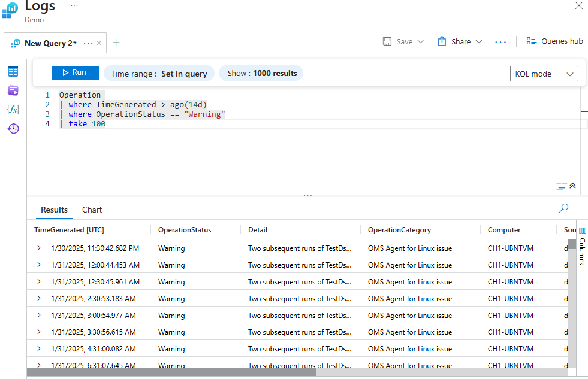Click the Save disk icon
This screenshot has width=588, height=379.
click(x=387, y=41)
